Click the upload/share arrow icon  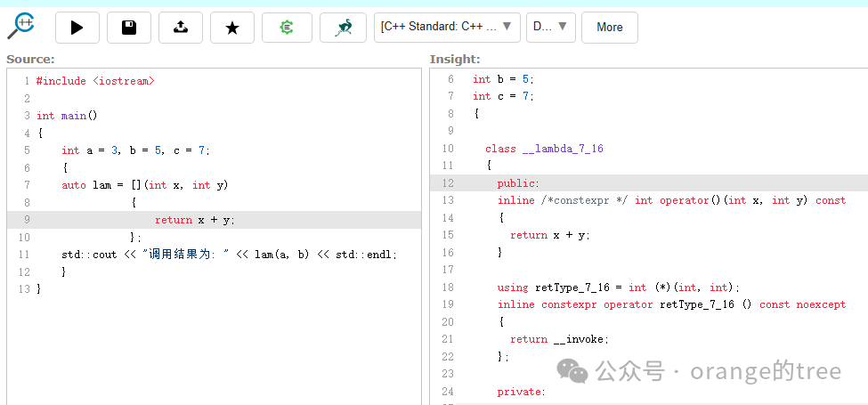point(181,27)
